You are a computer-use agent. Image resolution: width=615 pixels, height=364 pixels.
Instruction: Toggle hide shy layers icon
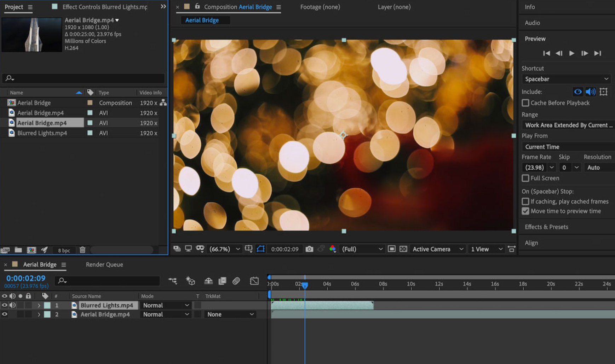point(208,281)
